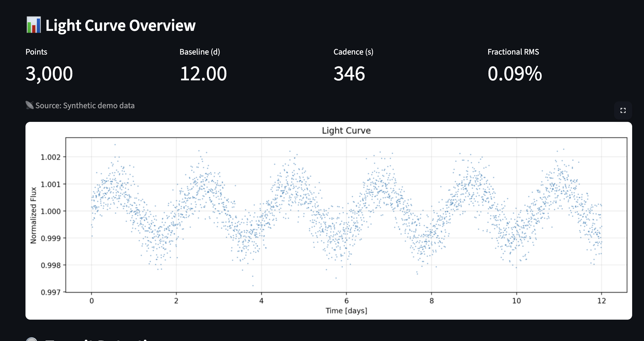Click the Points metric value 3,000

(x=49, y=74)
